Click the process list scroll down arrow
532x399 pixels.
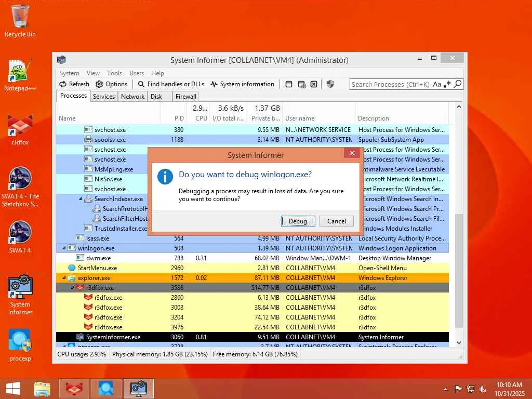tap(459, 343)
